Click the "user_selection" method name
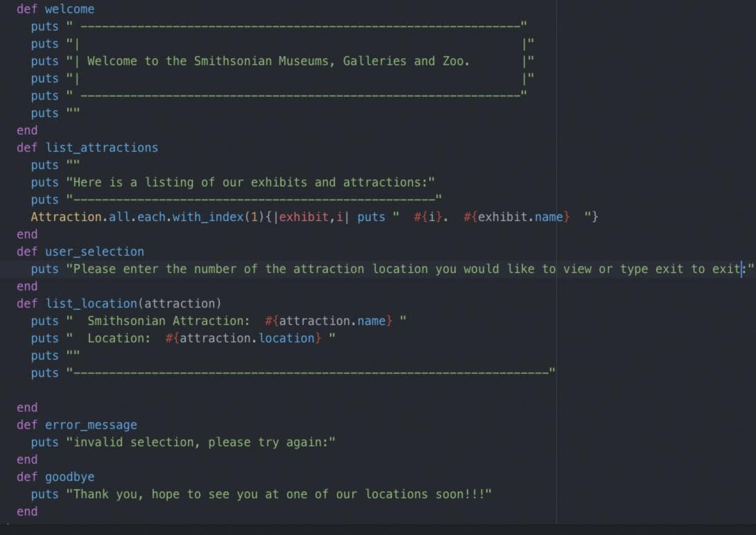Viewport: 756px width, 535px height. [x=94, y=252]
